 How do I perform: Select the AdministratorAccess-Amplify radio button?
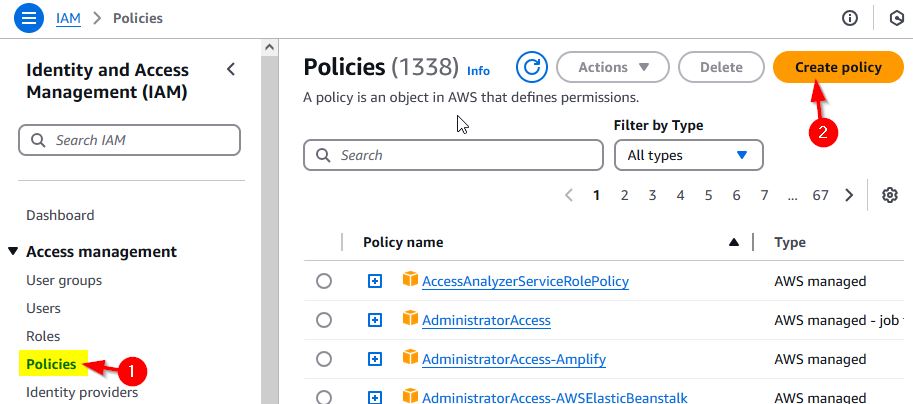[324, 359]
